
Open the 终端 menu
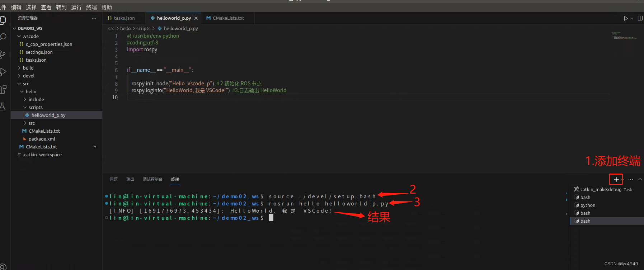[91, 7]
